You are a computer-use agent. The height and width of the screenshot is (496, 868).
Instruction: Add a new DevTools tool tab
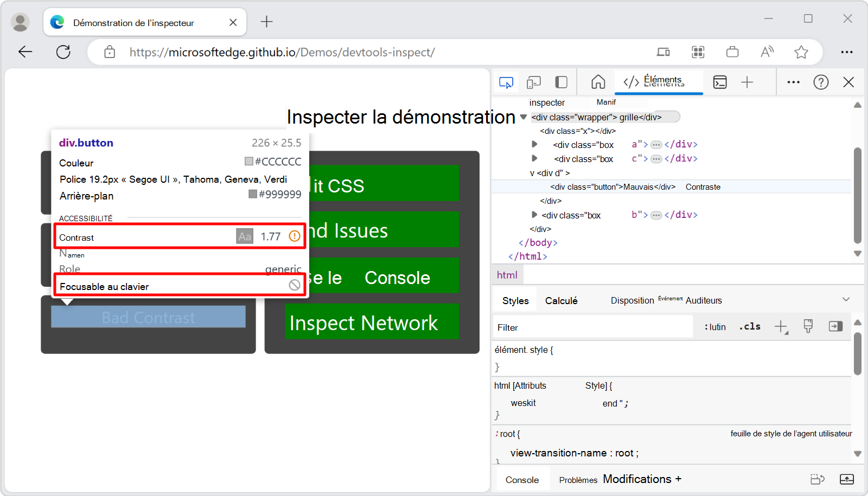[x=747, y=82]
